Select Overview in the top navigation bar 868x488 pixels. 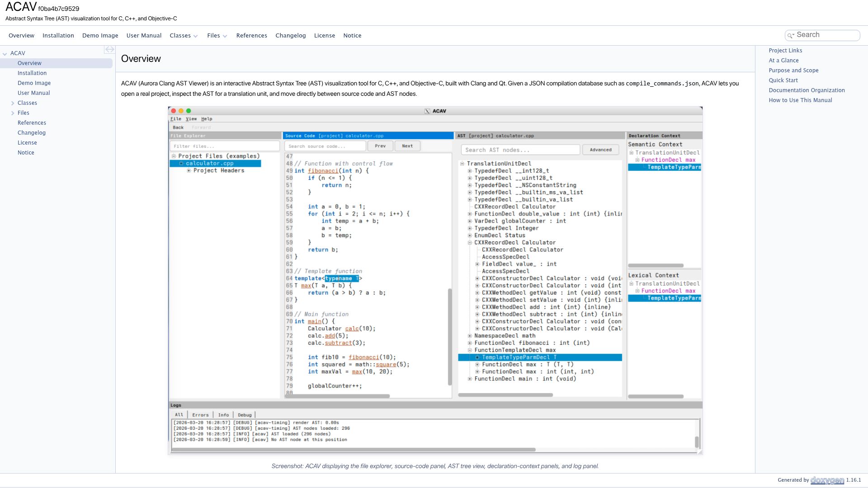pyautogui.click(x=21, y=36)
